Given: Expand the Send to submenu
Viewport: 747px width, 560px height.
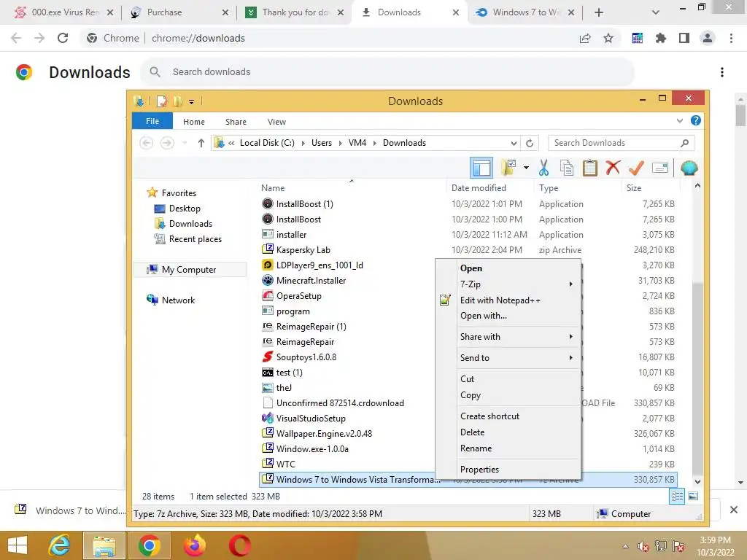Looking at the screenshot, I should point(508,357).
